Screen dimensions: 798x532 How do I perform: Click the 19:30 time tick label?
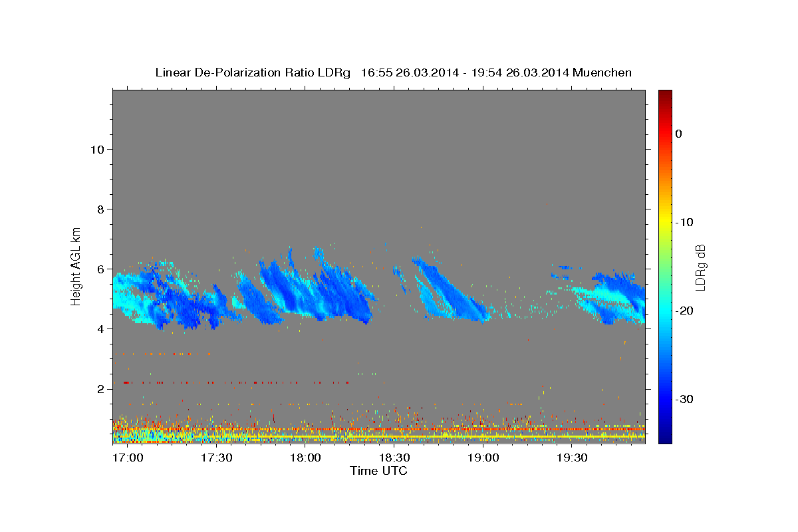point(572,458)
